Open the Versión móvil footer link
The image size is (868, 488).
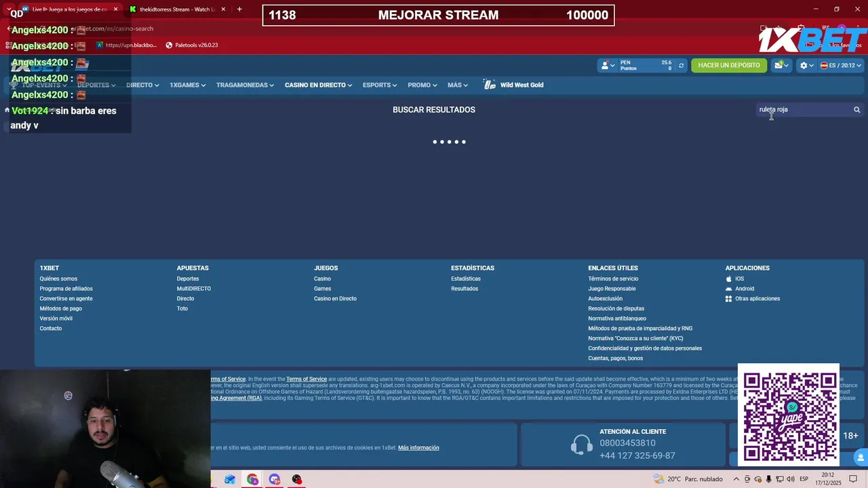pos(56,319)
